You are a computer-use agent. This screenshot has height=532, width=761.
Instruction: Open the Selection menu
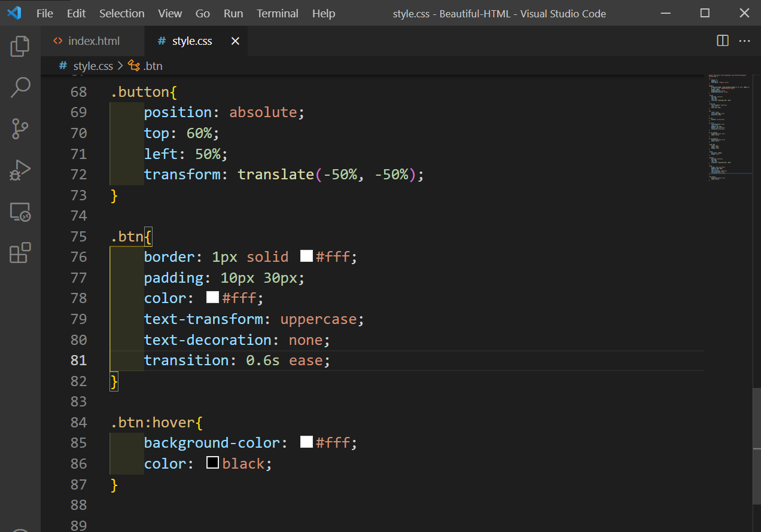(121, 13)
